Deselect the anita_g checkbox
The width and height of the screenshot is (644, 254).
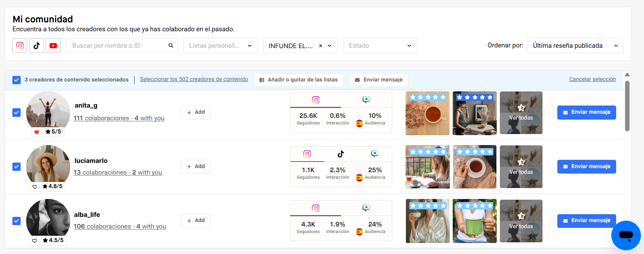click(x=17, y=113)
